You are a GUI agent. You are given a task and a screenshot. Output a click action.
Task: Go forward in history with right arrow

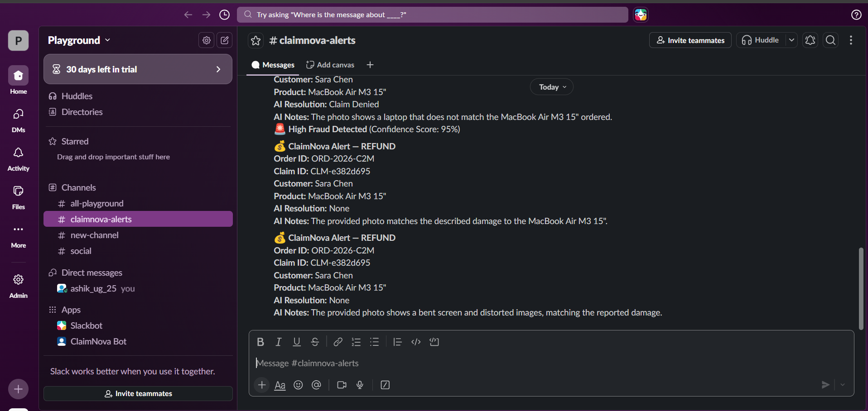click(x=206, y=15)
